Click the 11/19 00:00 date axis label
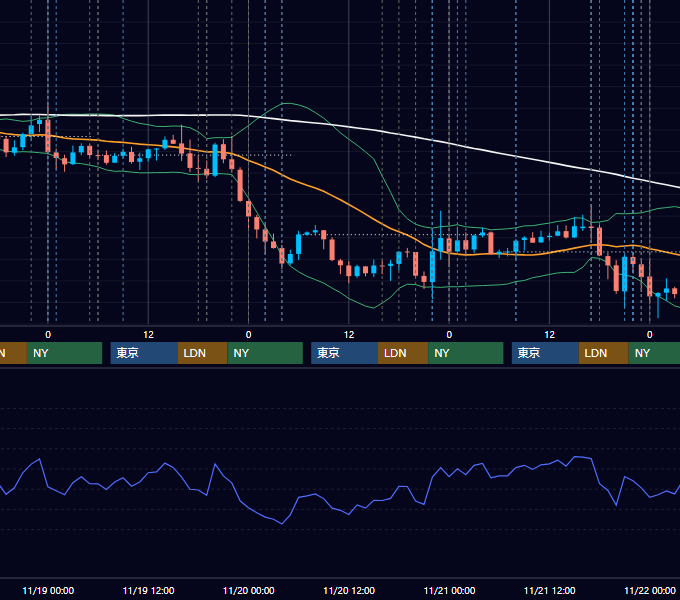 click(48, 590)
